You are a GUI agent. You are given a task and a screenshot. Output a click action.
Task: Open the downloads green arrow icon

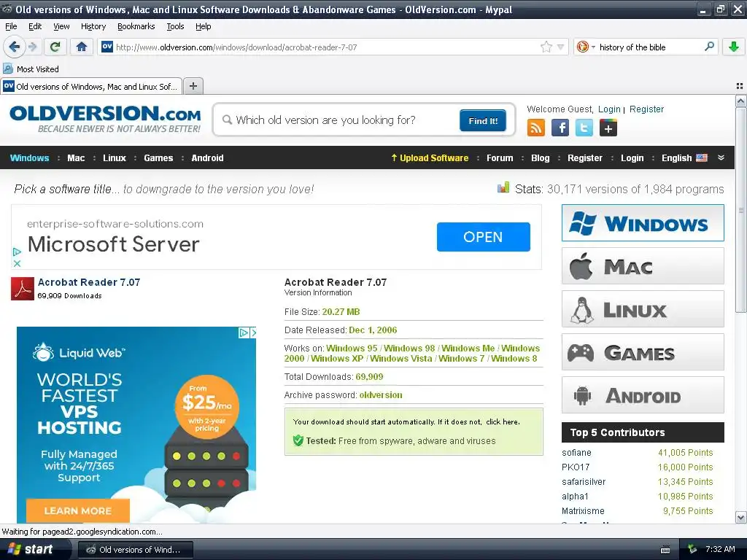[734, 47]
